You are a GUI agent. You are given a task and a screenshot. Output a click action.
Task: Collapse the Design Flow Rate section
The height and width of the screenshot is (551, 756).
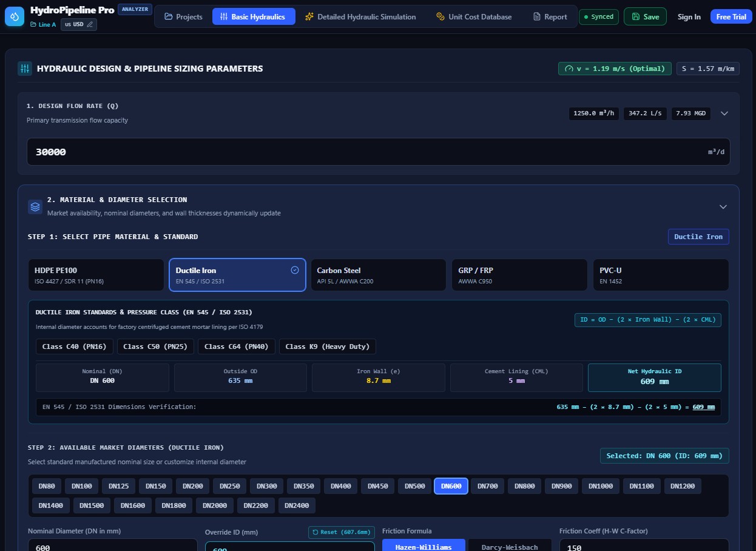[x=723, y=113]
